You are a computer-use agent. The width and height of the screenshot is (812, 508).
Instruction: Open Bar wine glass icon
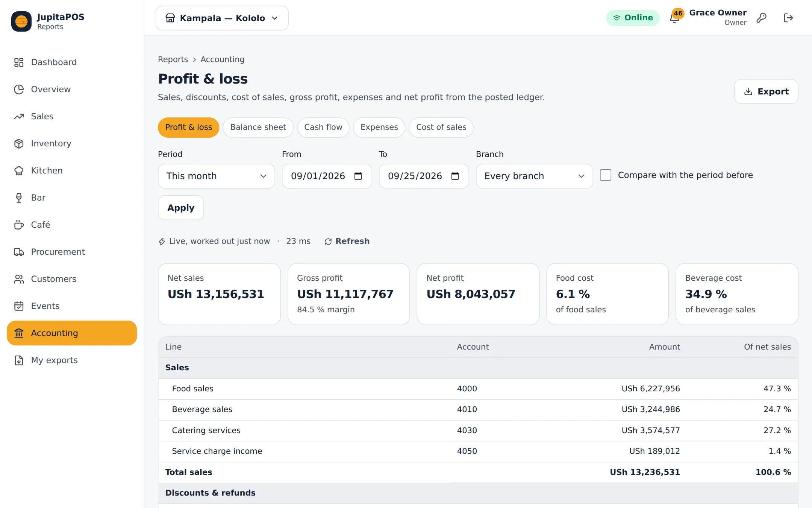19,198
